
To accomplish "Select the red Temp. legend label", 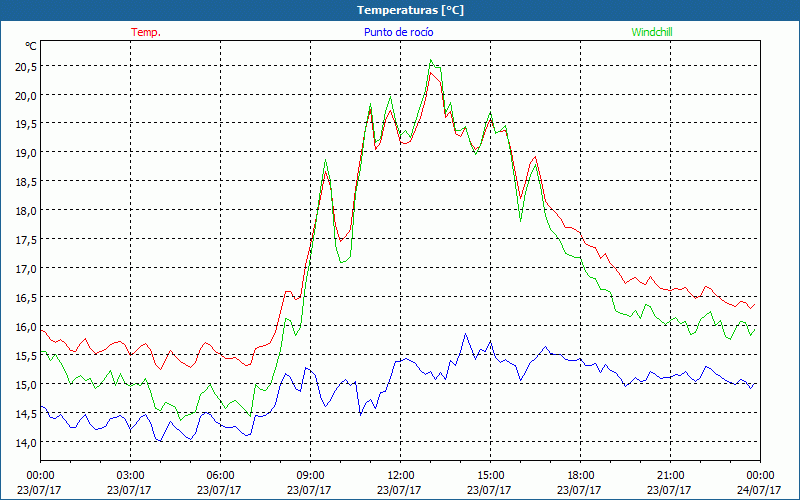I will click(146, 32).
